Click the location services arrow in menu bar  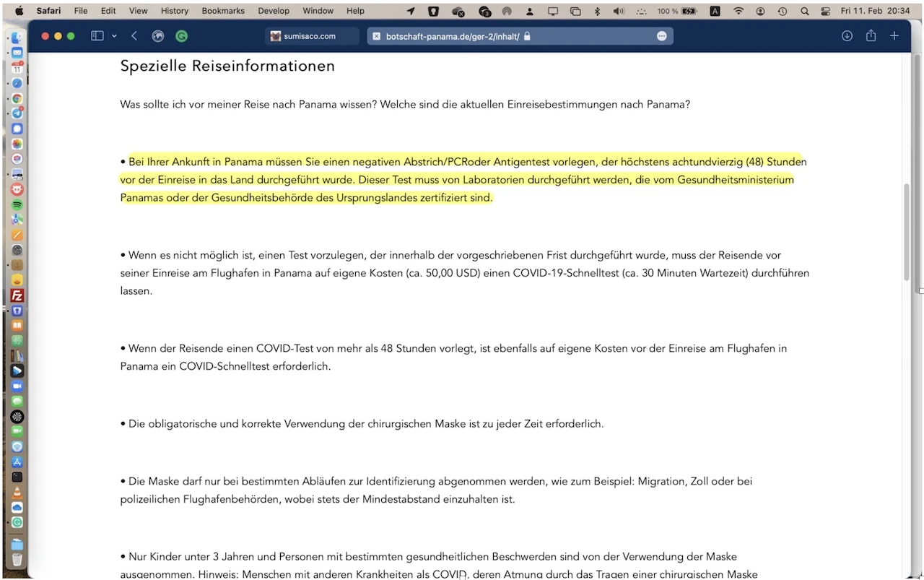pyautogui.click(x=411, y=11)
